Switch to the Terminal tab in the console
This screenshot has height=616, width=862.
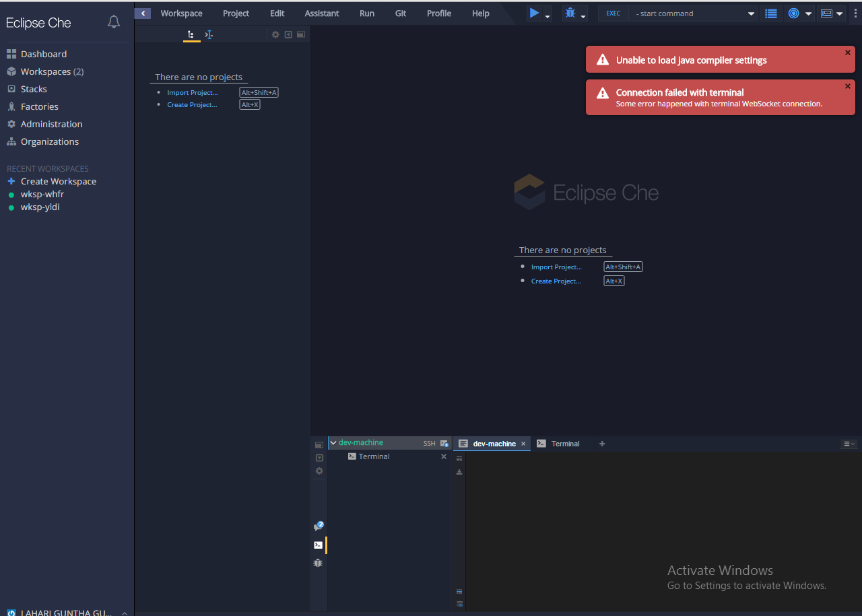(x=558, y=444)
